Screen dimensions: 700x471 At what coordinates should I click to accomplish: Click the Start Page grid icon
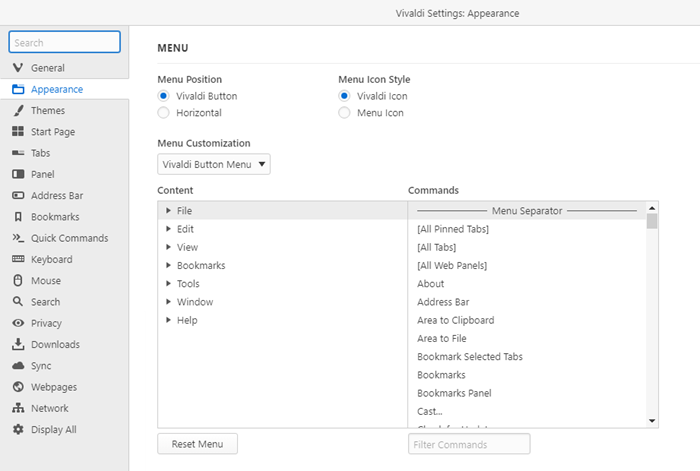click(x=18, y=131)
